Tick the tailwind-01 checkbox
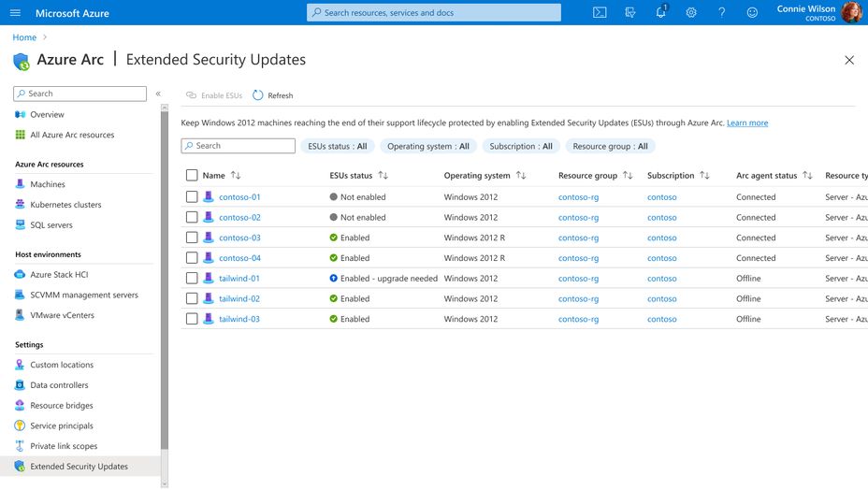Screen dimensions: 868x490 click(192, 278)
